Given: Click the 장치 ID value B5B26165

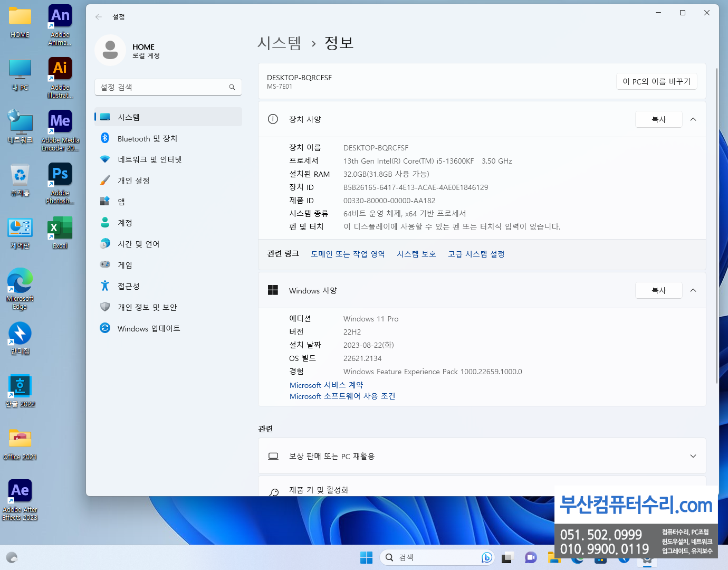Looking at the screenshot, I should pos(416,187).
